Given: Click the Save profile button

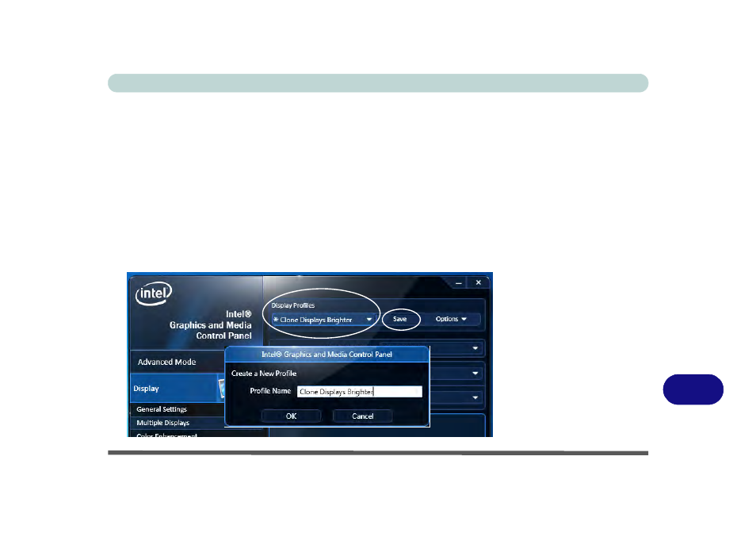Looking at the screenshot, I should [399, 319].
